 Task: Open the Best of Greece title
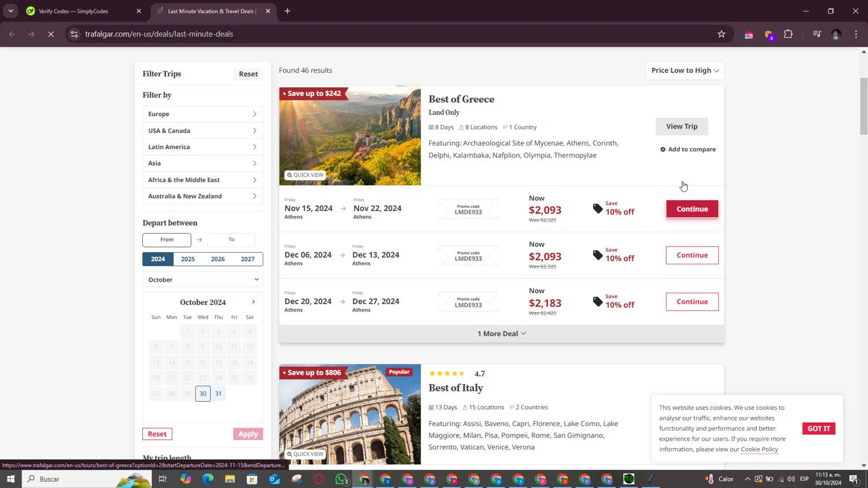(x=461, y=99)
